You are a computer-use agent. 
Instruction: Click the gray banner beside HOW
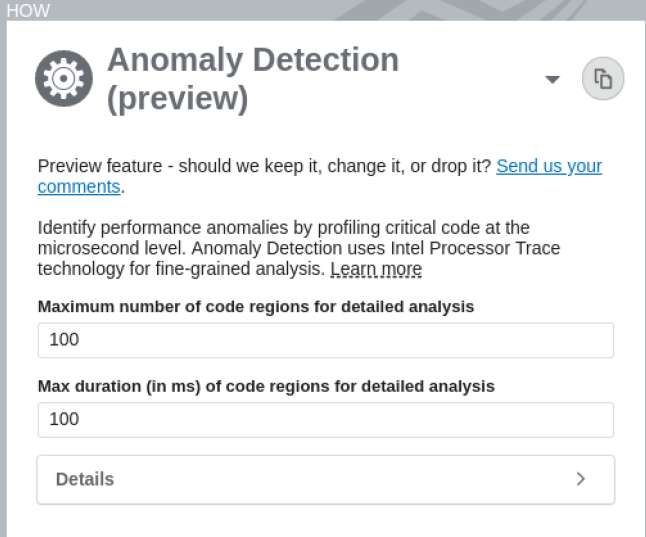tap(350, 10)
